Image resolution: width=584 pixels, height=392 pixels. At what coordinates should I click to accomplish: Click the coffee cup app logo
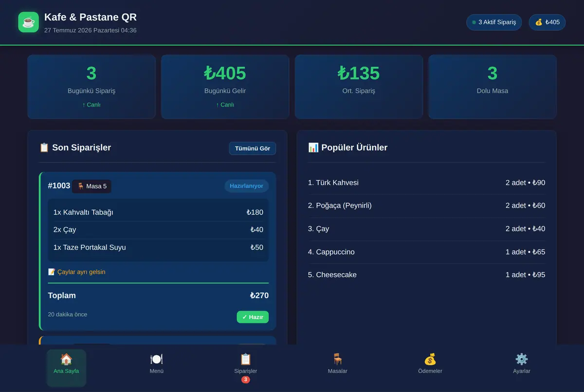click(x=28, y=22)
